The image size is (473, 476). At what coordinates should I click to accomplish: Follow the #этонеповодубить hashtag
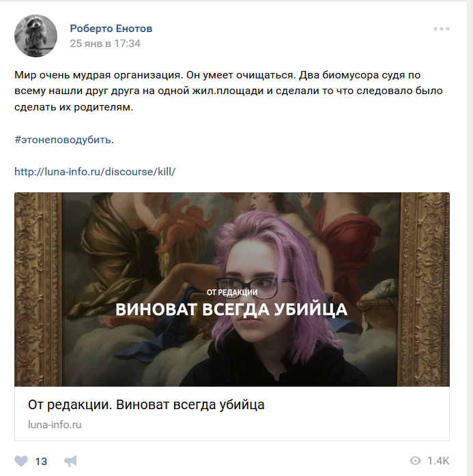coord(63,140)
